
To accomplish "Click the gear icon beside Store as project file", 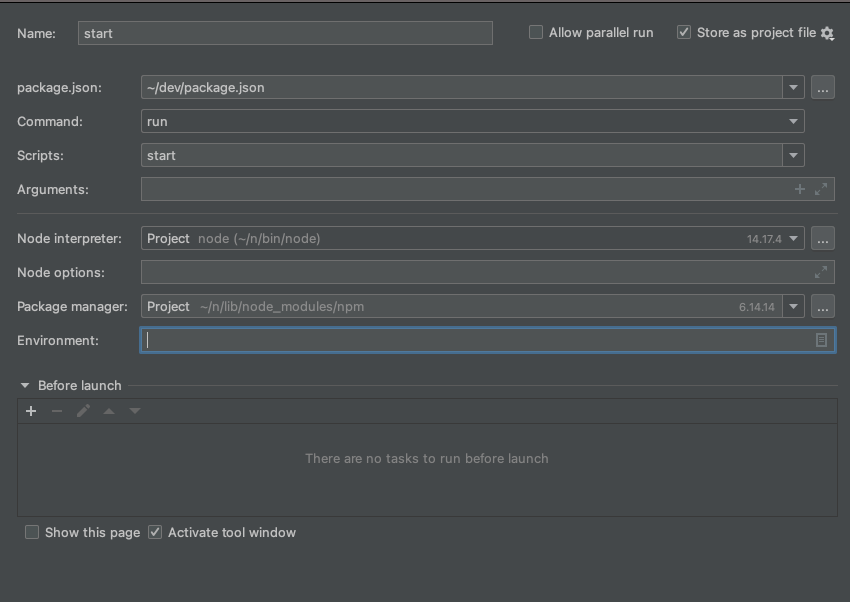I will point(827,33).
